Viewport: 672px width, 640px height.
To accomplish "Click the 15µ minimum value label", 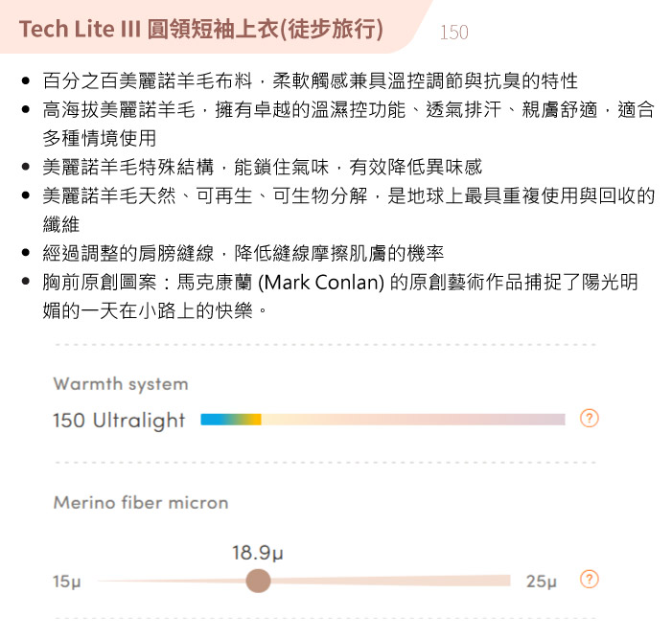I will pyautogui.click(x=67, y=582).
